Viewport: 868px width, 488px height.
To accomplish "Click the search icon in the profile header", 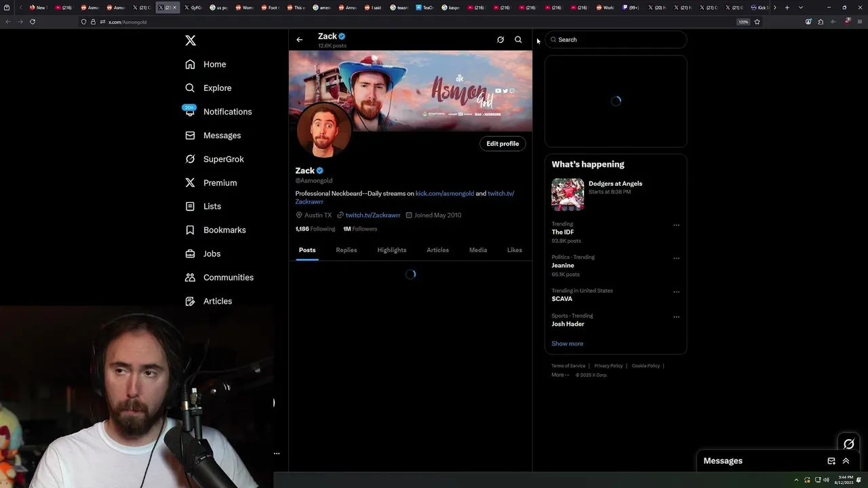I will pyautogui.click(x=518, y=40).
